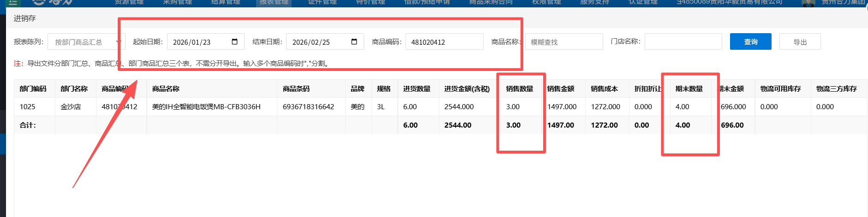Screen dimensions: 868x217
Task: Select the 美的IH全智能电饭煲 product name cell
Action: pos(206,106)
